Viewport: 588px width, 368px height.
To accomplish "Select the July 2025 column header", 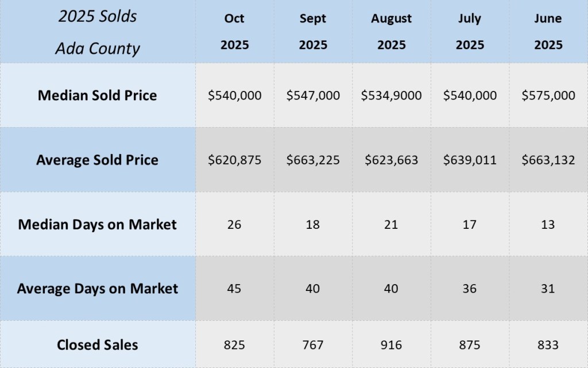I will point(470,32).
